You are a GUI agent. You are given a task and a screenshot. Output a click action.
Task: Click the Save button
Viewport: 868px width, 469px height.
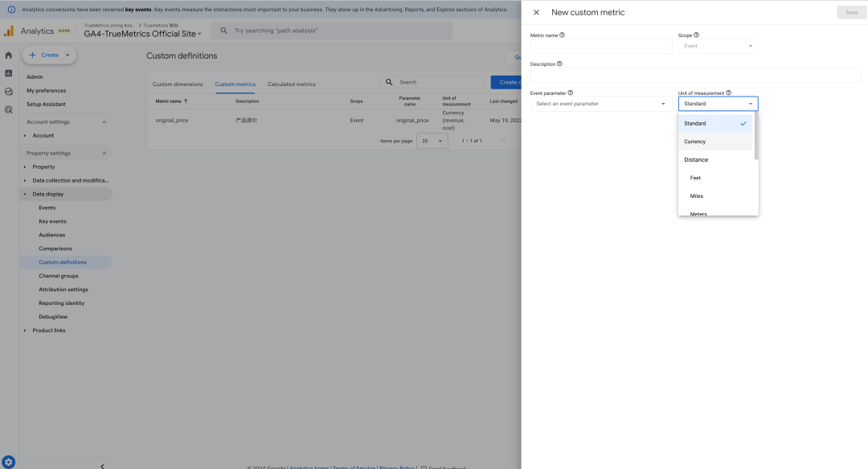[851, 12]
